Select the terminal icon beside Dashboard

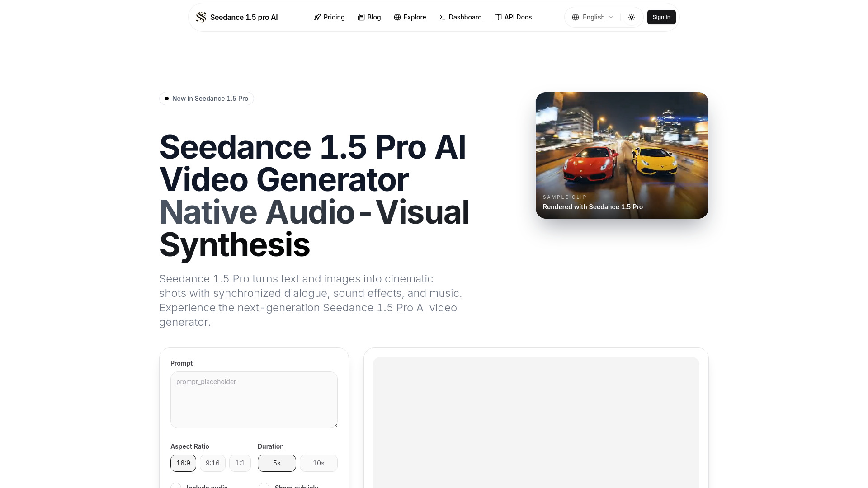[x=442, y=17]
